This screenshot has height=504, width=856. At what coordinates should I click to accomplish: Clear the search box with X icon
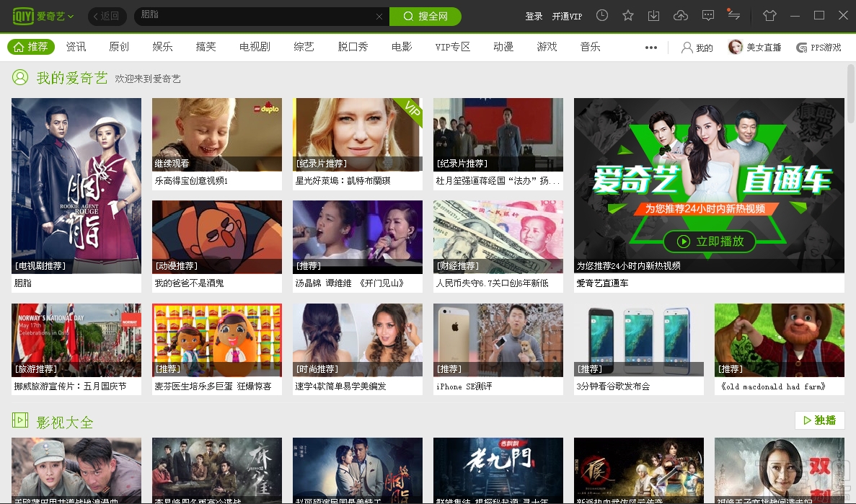pyautogui.click(x=379, y=17)
